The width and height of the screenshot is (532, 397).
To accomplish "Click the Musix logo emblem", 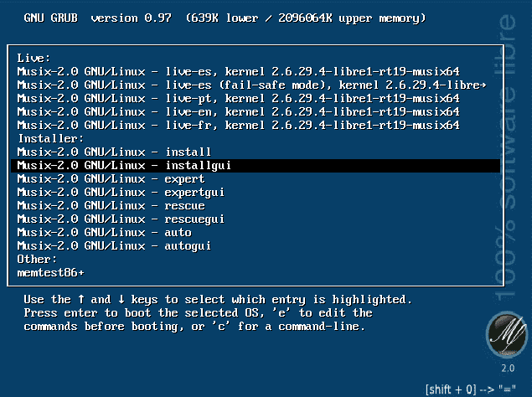I will [x=507, y=337].
